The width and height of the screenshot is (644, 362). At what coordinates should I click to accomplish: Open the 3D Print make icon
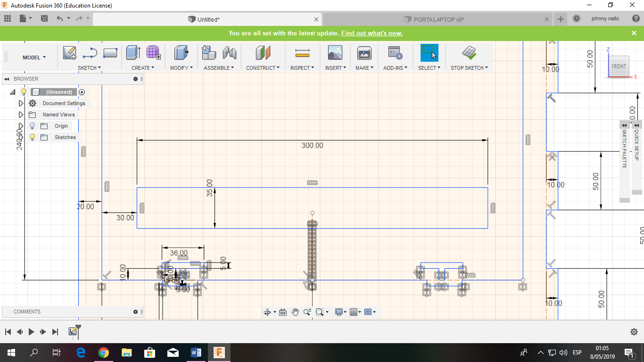tap(364, 52)
